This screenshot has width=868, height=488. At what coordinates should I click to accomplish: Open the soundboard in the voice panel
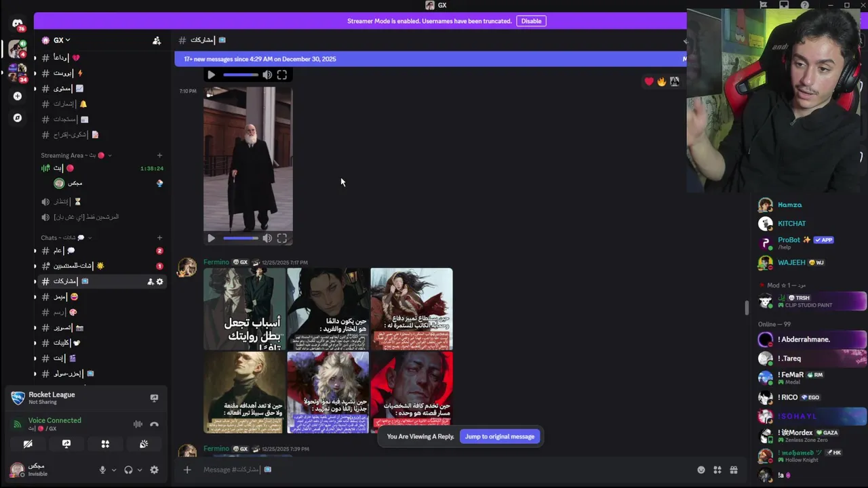click(144, 444)
